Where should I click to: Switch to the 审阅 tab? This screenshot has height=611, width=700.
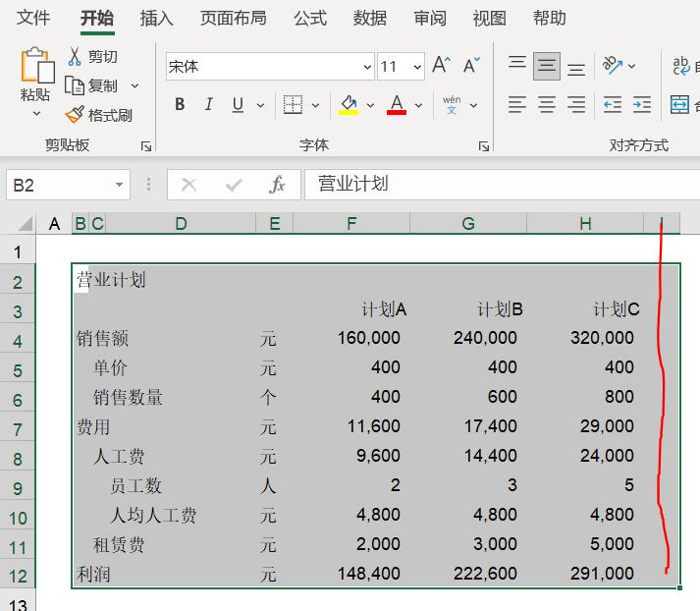(429, 19)
